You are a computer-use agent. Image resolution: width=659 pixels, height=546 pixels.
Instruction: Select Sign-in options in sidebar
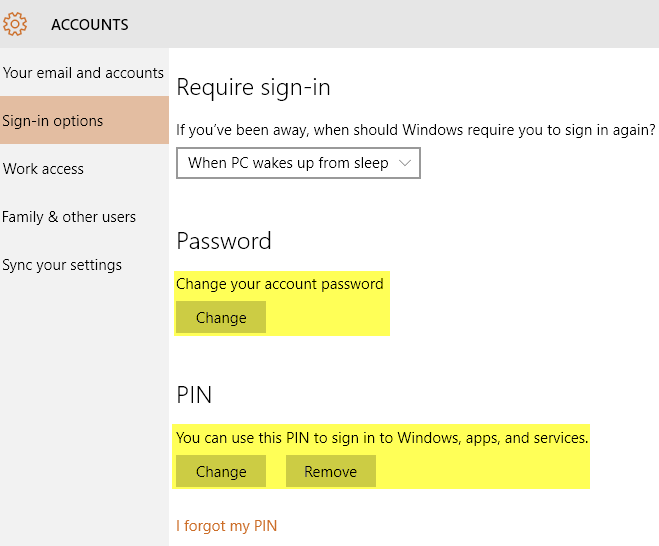(x=84, y=120)
